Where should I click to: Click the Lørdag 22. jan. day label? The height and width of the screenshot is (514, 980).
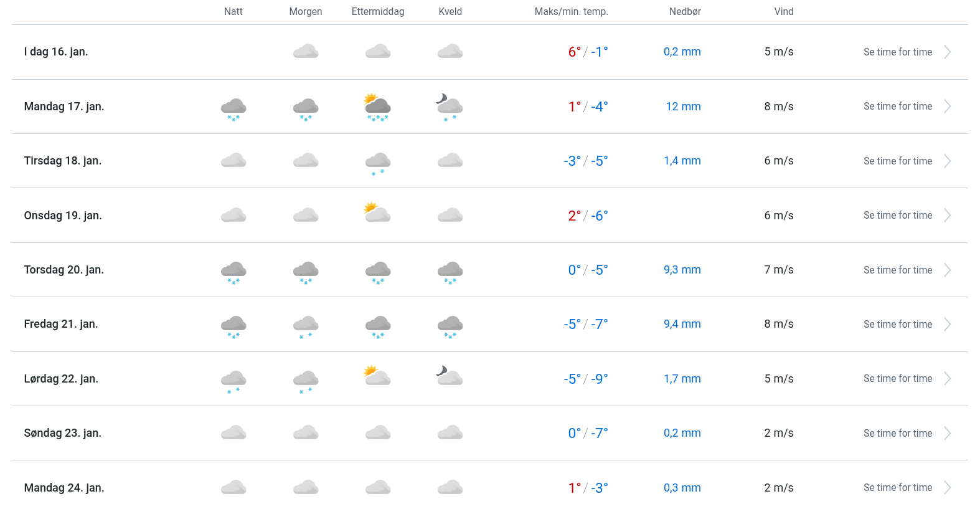point(61,379)
